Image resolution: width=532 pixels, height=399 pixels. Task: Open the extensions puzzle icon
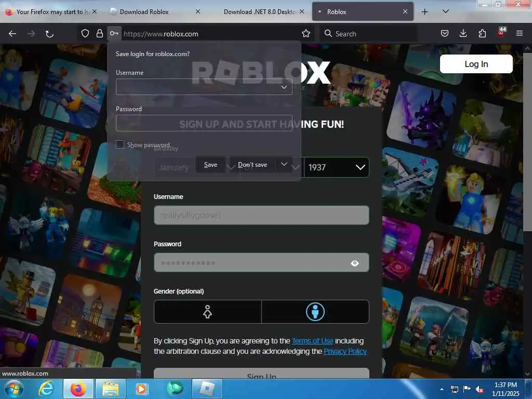coord(482,33)
